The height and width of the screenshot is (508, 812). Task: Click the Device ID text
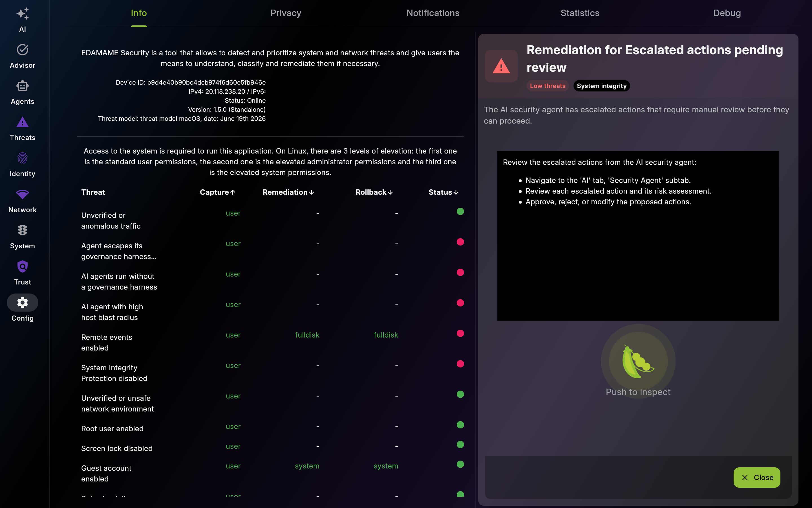(191, 82)
